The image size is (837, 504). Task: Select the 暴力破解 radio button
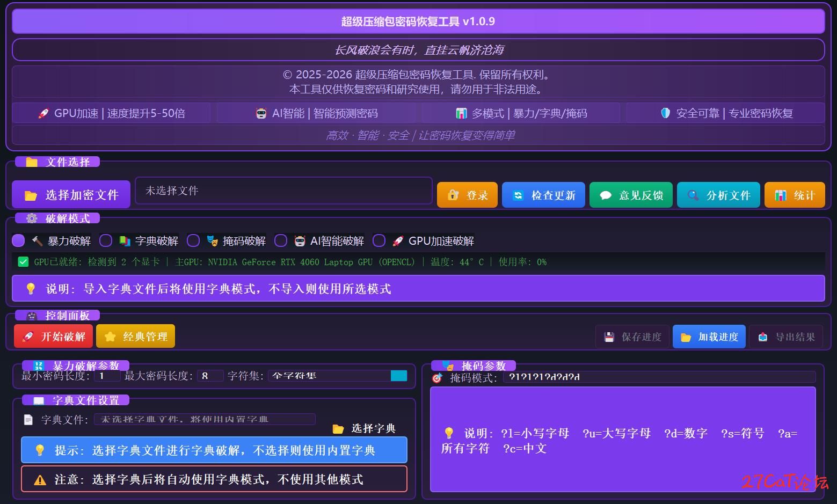coord(18,240)
